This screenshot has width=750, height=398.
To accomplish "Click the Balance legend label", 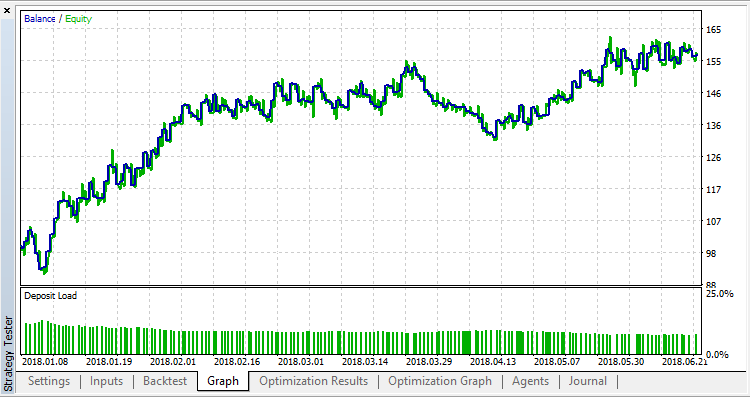I will pyautogui.click(x=40, y=19).
